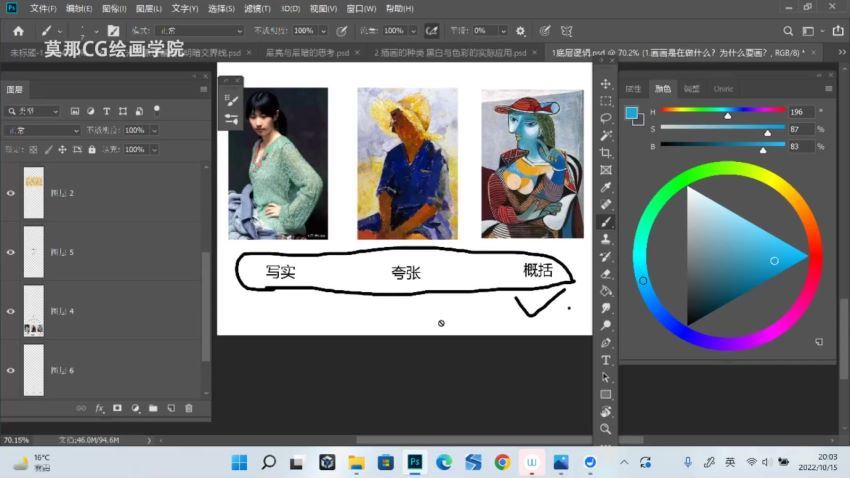Image resolution: width=850 pixels, height=478 pixels.
Task: Create a new layer group folder
Action: point(153,408)
